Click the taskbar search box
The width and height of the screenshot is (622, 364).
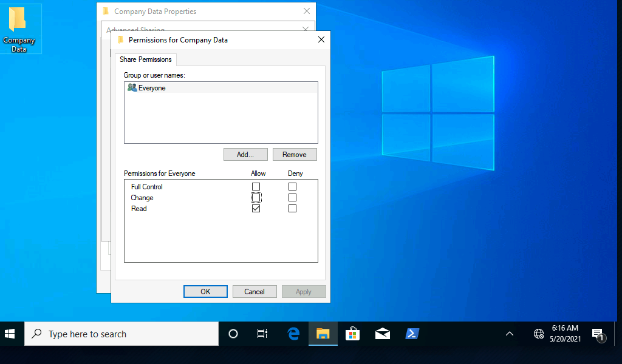(121, 334)
